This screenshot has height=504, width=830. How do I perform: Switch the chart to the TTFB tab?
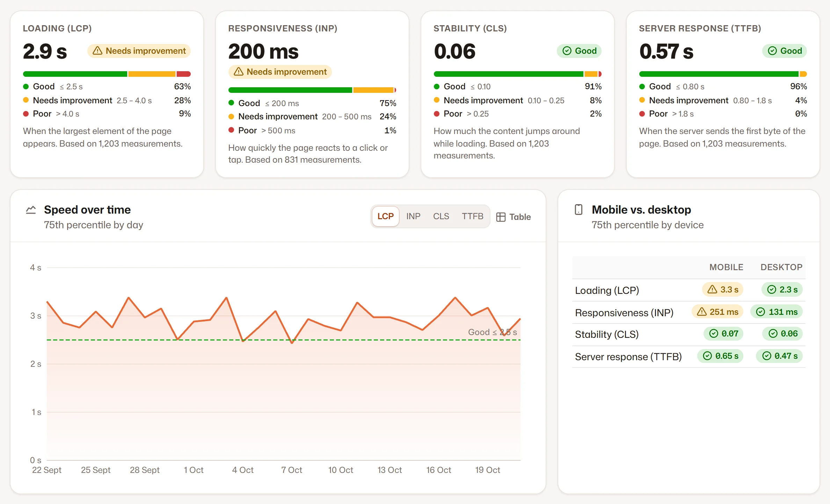pyautogui.click(x=473, y=216)
